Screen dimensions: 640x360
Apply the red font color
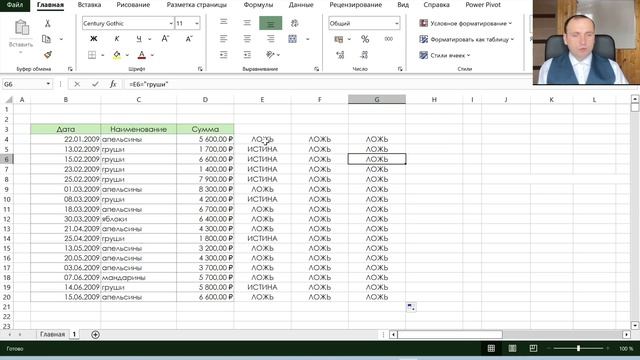coord(142,55)
